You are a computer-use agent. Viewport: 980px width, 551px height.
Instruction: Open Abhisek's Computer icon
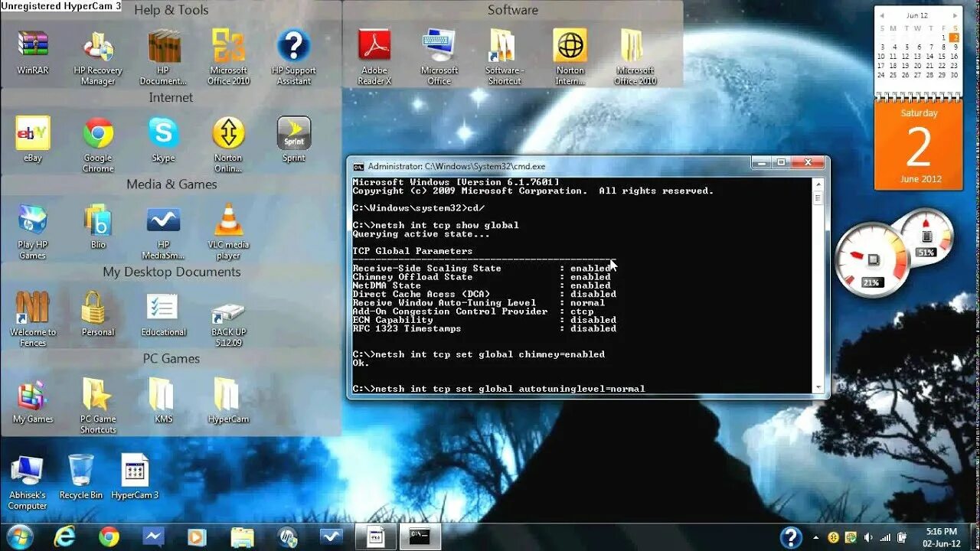pos(28,482)
